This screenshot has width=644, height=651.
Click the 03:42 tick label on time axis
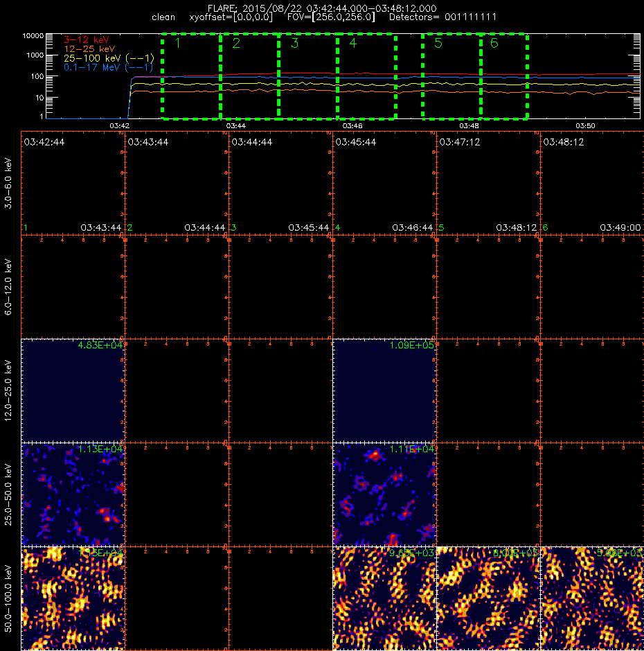click(120, 126)
